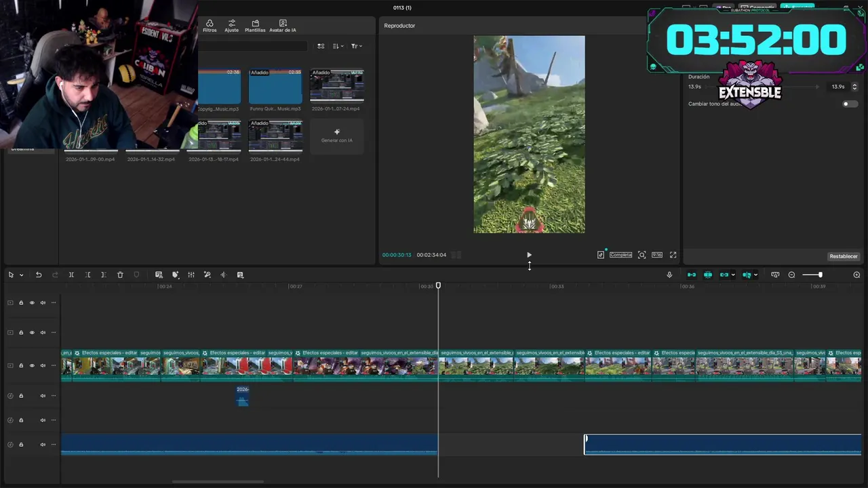Mute the main Efectos especiales video track
Viewport: 868px width, 488px height.
(x=43, y=365)
